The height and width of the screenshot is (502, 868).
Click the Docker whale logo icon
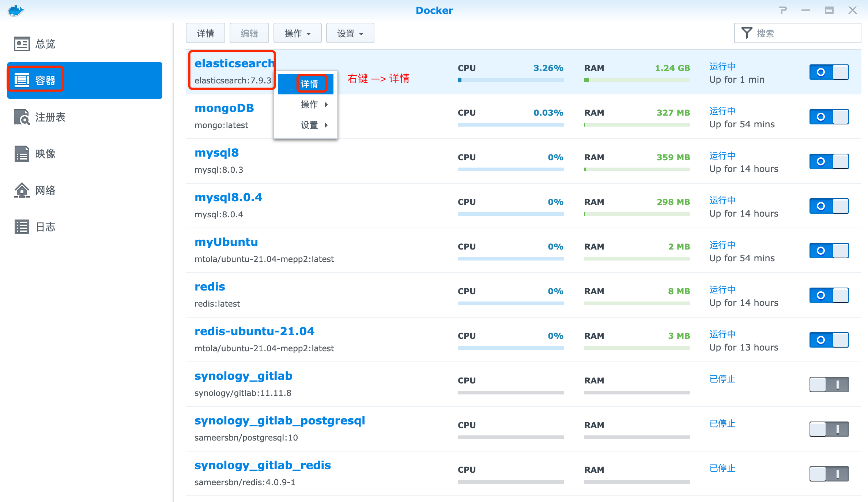(x=16, y=10)
